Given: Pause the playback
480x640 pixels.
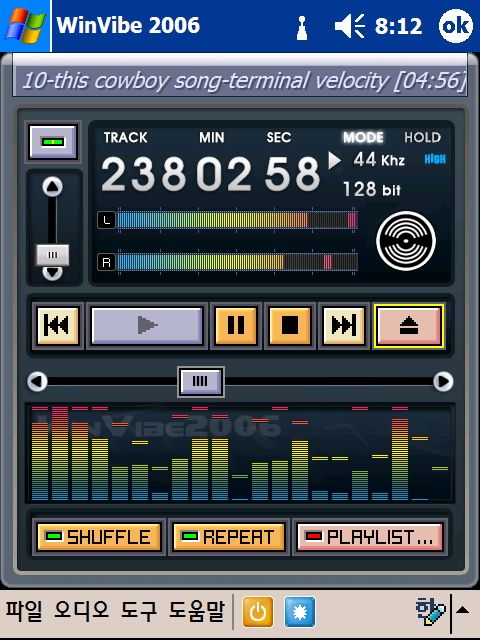Looking at the screenshot, I should pos(236,325).
